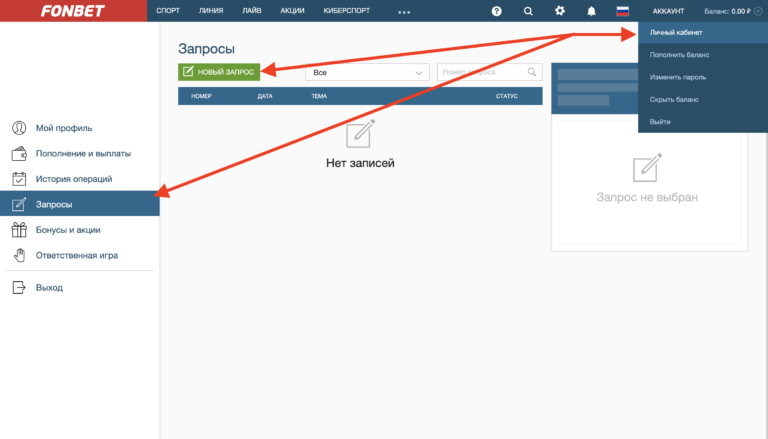Open the Все filter dropdown

tap(367, 72)
